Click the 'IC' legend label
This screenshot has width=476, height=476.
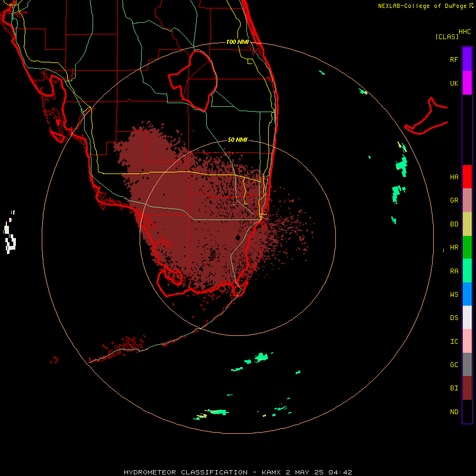coord(454,342)
